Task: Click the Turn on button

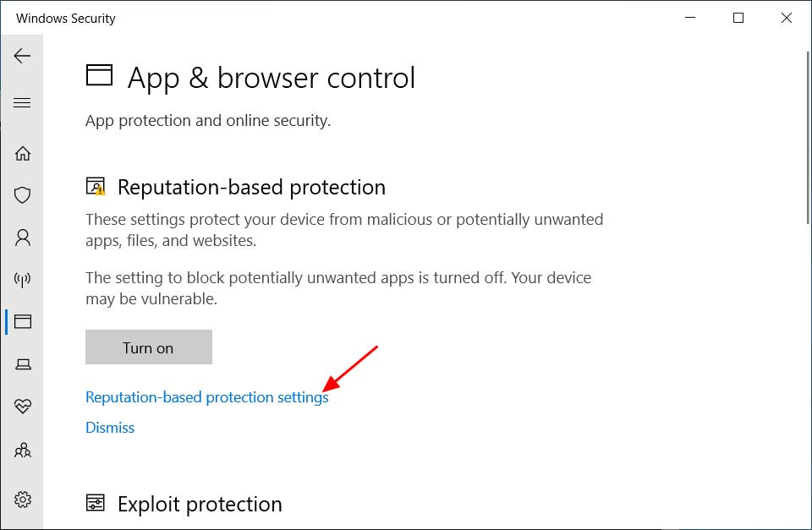Action: [149, 347]
